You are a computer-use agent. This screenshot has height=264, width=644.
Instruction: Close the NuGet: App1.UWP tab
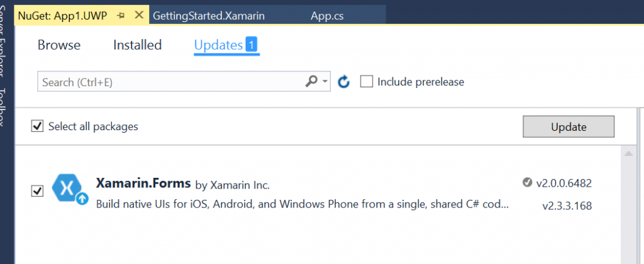[139, 15]
